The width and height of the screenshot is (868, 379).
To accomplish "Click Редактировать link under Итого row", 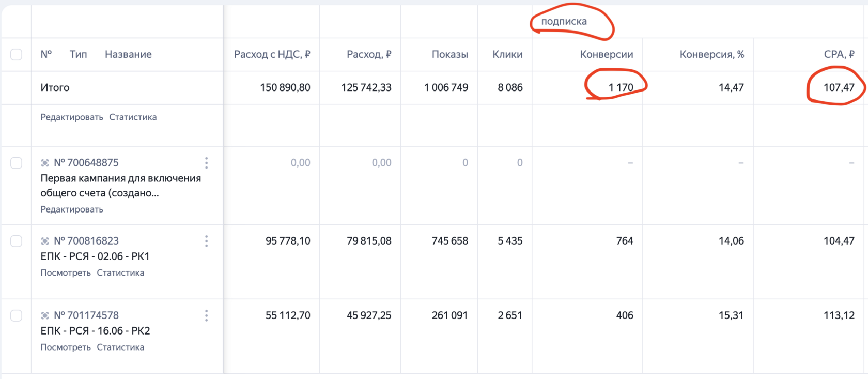I will [72, 117].
